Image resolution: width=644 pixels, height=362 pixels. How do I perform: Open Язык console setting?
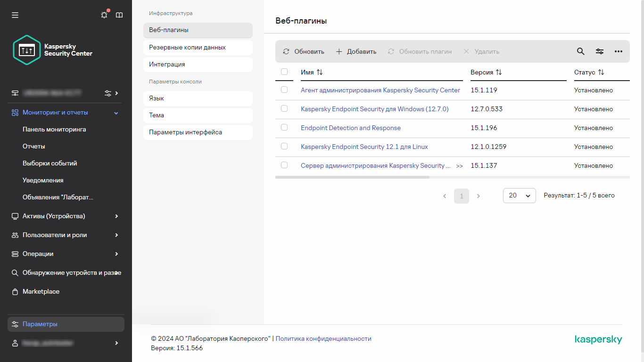198,99
